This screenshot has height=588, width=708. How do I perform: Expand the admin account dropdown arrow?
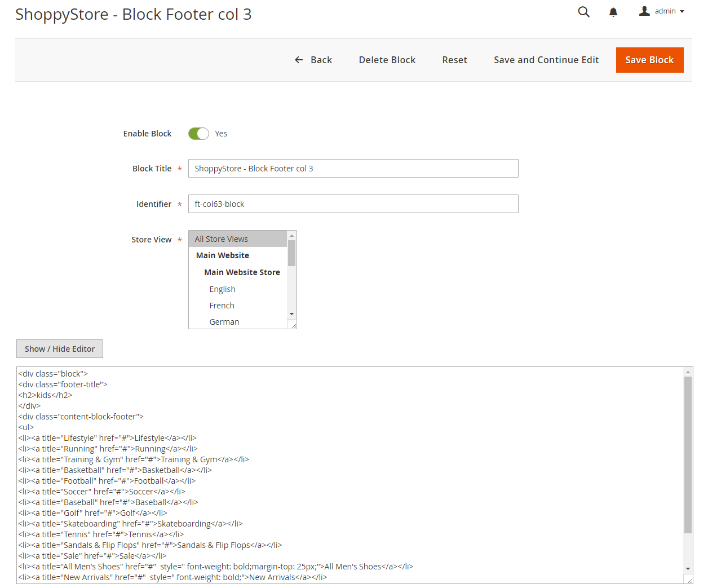[682, 11]
